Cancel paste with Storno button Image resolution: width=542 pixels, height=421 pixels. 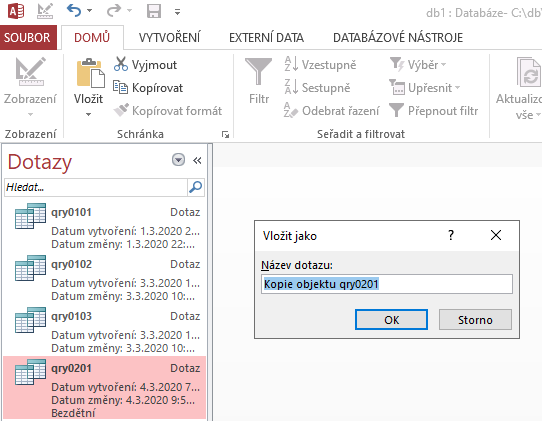click(x=475, y=320)
